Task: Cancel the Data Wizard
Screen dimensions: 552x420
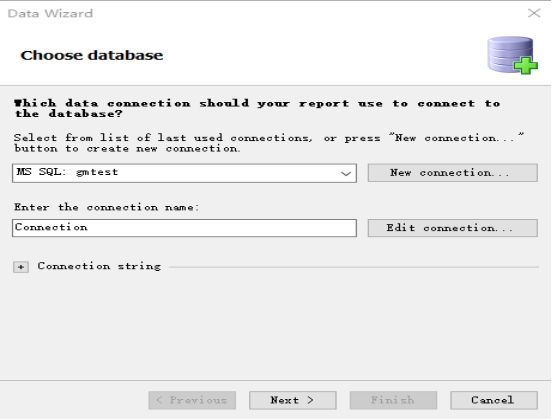Action: [494, 400]
